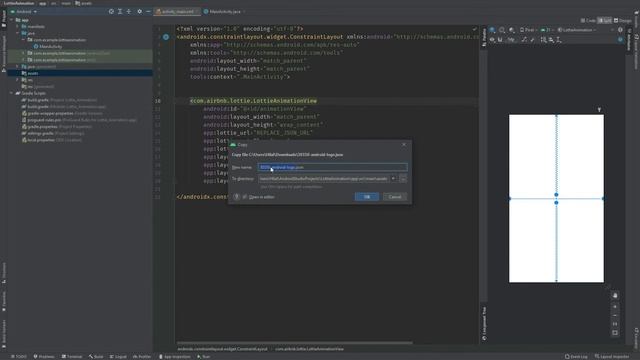Click the select opened file target icon

[x=111, y=11]
